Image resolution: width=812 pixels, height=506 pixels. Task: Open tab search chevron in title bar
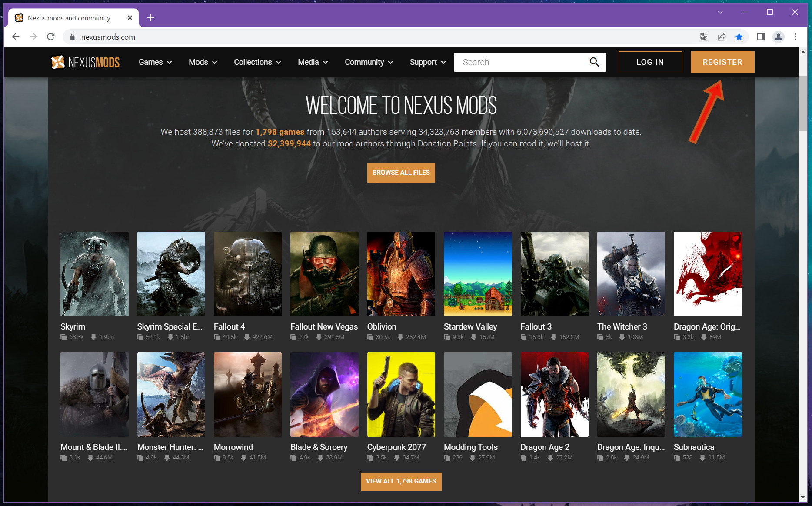720,12
